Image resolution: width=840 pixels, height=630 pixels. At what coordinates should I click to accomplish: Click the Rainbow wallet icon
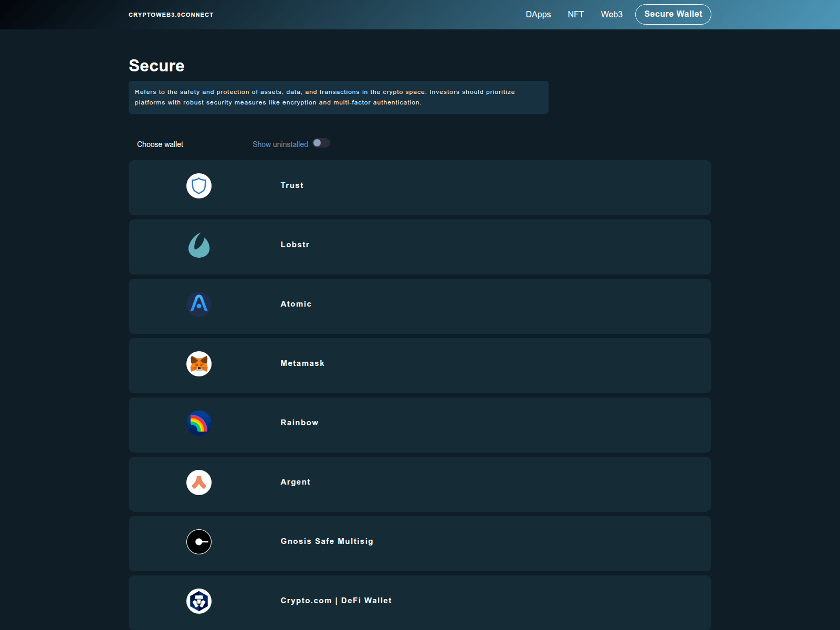[199, 423]
